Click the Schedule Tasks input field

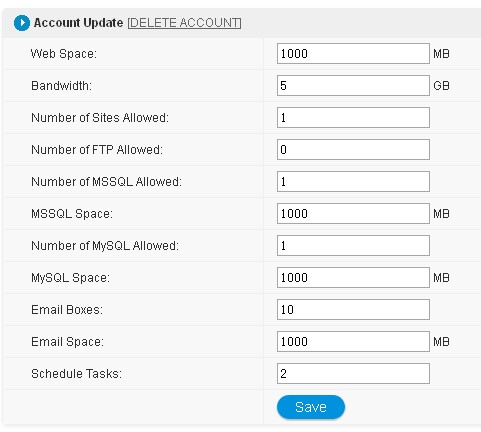pyautogui.click(x=353, y=373)
